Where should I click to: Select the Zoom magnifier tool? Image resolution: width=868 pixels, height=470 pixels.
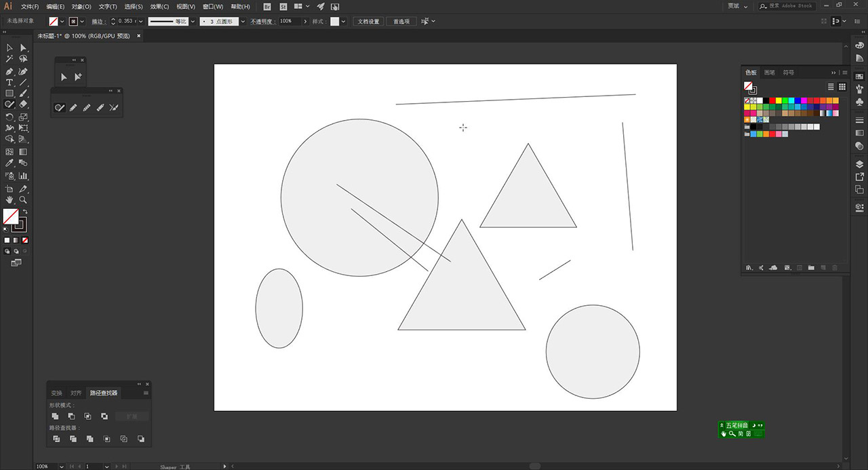pyautogui.click(x=23, y=200)
